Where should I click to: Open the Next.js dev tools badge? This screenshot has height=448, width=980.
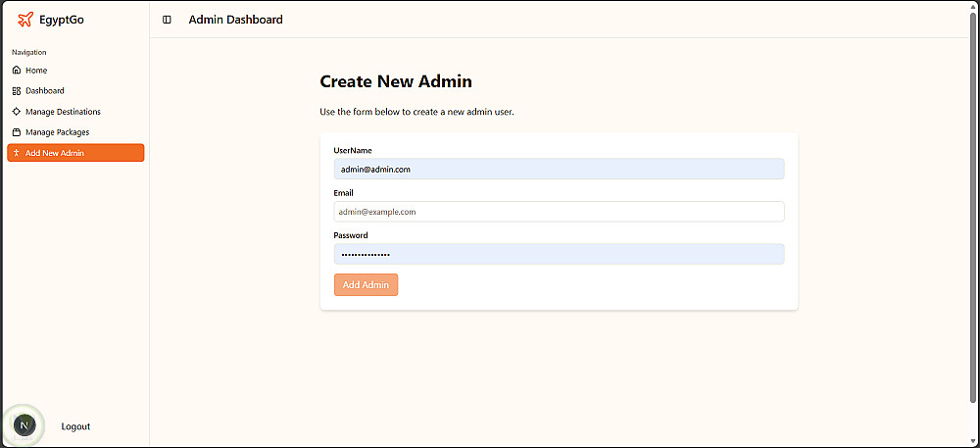24,424
